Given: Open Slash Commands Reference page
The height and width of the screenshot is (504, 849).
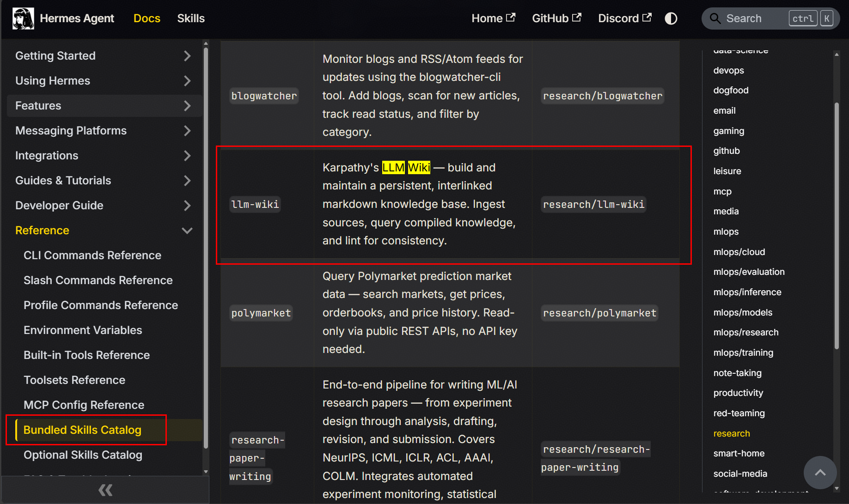Looking at the screenshot, I should pos(98,280).
